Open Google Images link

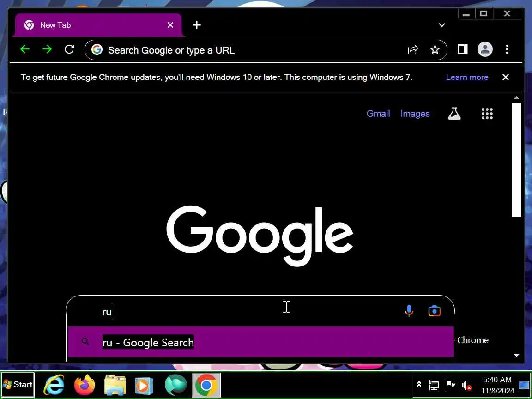(x=415, y=113)
